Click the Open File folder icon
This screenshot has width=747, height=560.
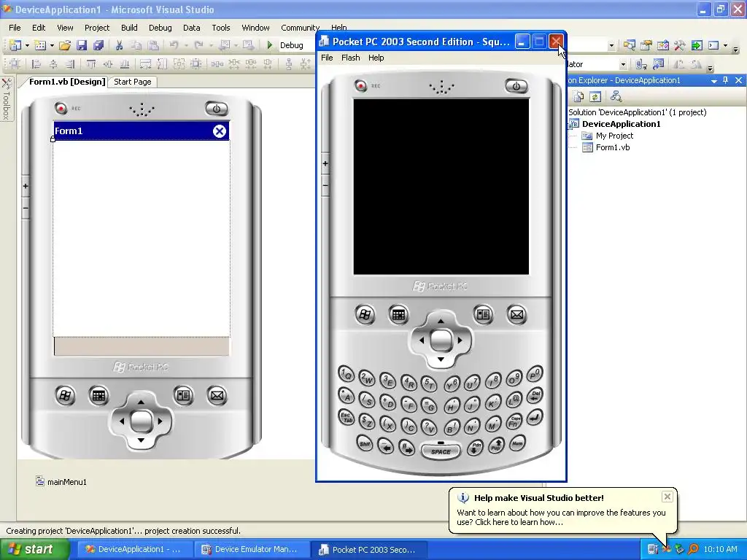click(x=65, y=45)
